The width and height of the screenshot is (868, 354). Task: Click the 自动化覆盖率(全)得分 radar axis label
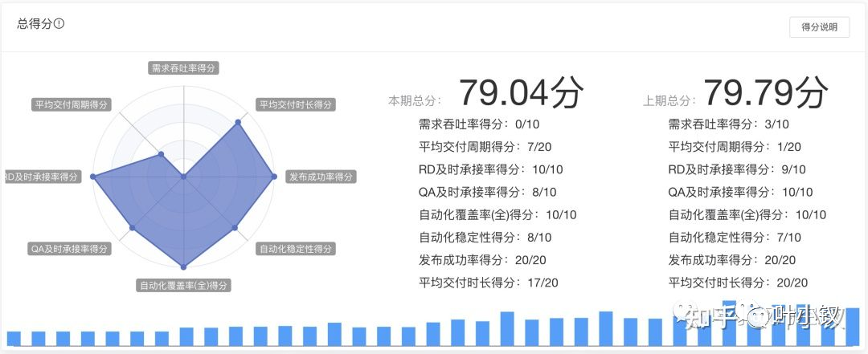click(184, 286)
